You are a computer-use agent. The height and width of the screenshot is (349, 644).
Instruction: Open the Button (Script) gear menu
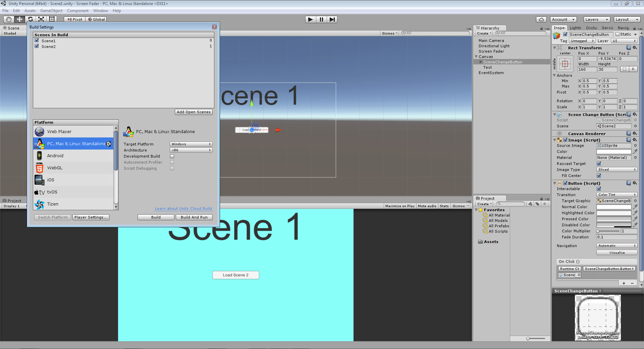tap(635, 183)
